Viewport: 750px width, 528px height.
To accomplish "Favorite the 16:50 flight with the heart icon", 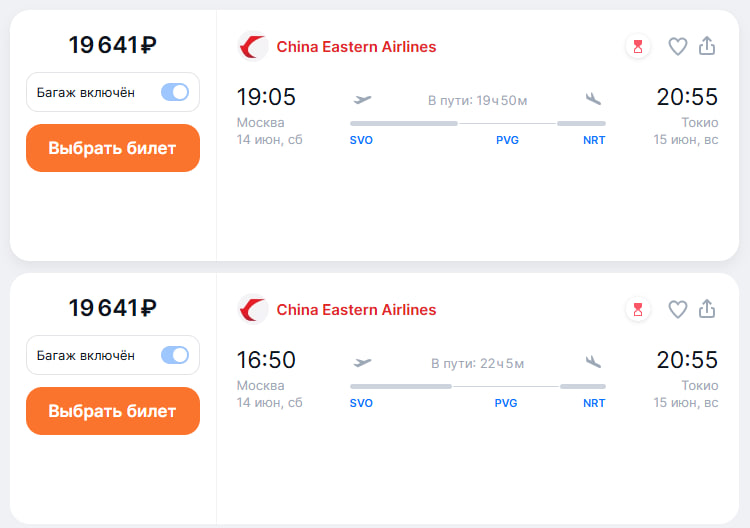I will 677,309.
